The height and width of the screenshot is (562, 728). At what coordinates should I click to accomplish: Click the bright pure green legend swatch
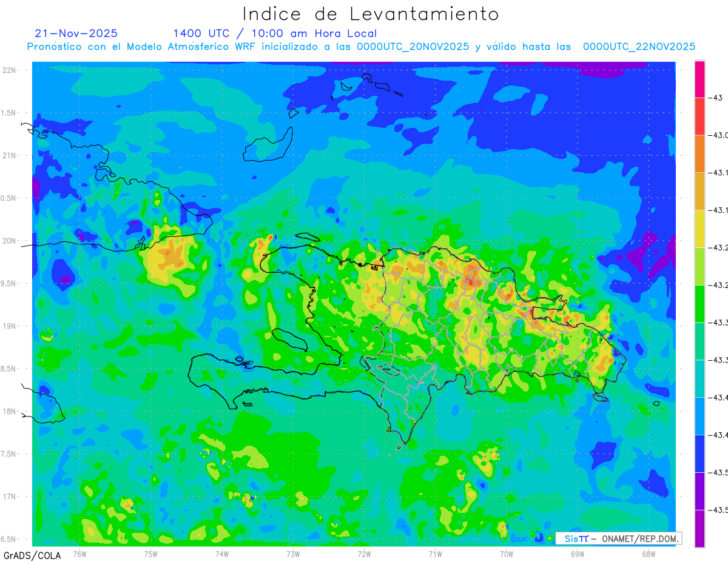tap(699, 304)
